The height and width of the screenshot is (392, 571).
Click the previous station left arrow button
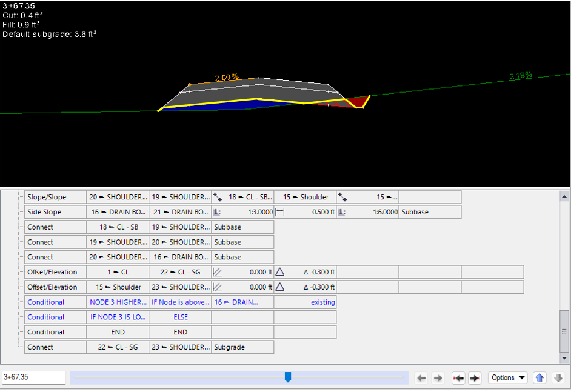[x=421, y=377]
